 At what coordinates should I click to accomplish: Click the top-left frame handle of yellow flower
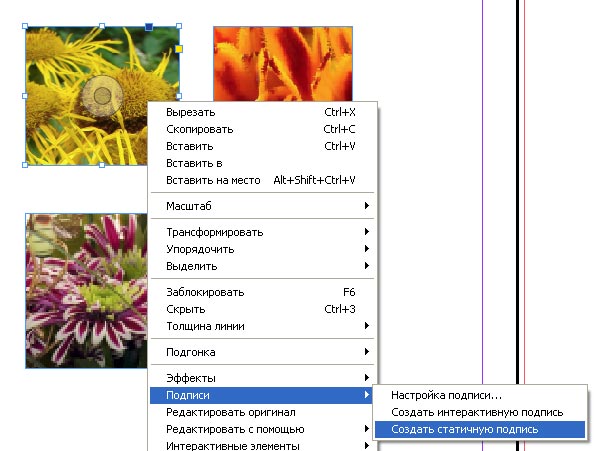coord(25,26)
